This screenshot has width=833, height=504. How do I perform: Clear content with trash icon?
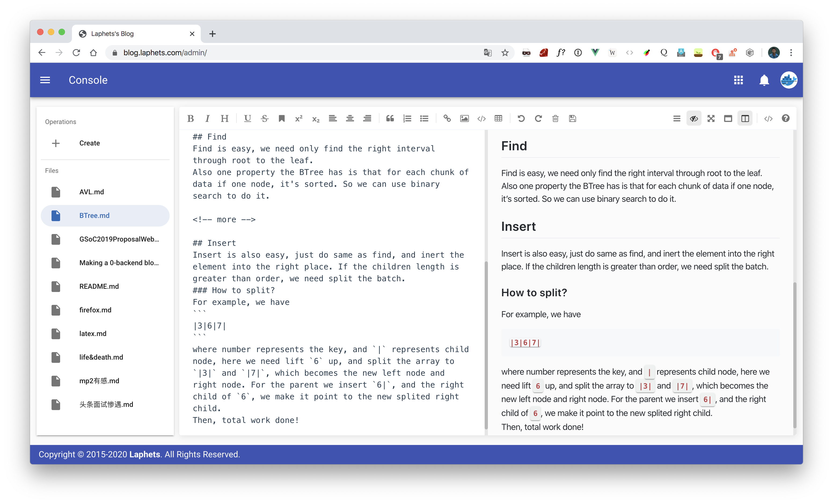(555, 118)
